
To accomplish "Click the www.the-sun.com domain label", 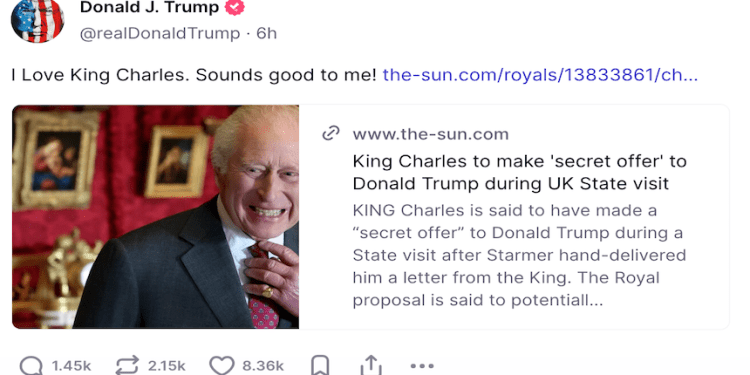I will point(430,134).
